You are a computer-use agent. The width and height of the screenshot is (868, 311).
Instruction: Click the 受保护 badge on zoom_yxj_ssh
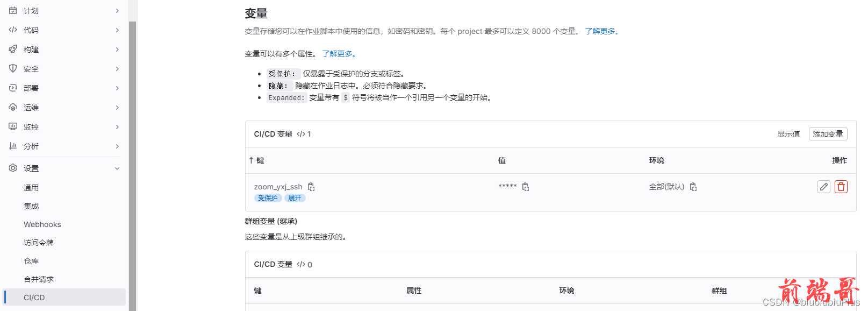(x=268, y=198)
